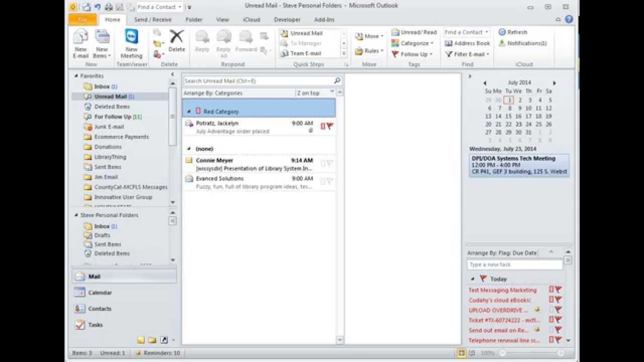Screen dimensions: 644x362
Task: Collapse Steve Personal Folders tree
Action: pyautogui.click(x=76, y=215)
